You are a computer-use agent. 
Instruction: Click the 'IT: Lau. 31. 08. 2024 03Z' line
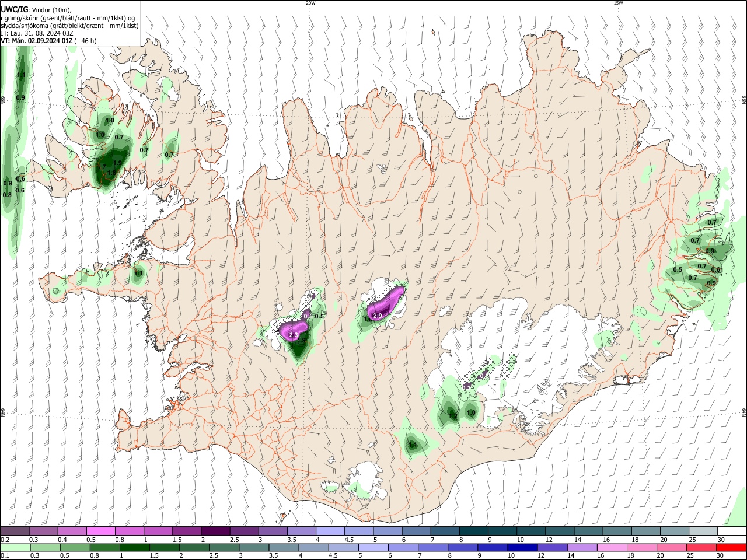pyautogui.click(x=37, y=33)
